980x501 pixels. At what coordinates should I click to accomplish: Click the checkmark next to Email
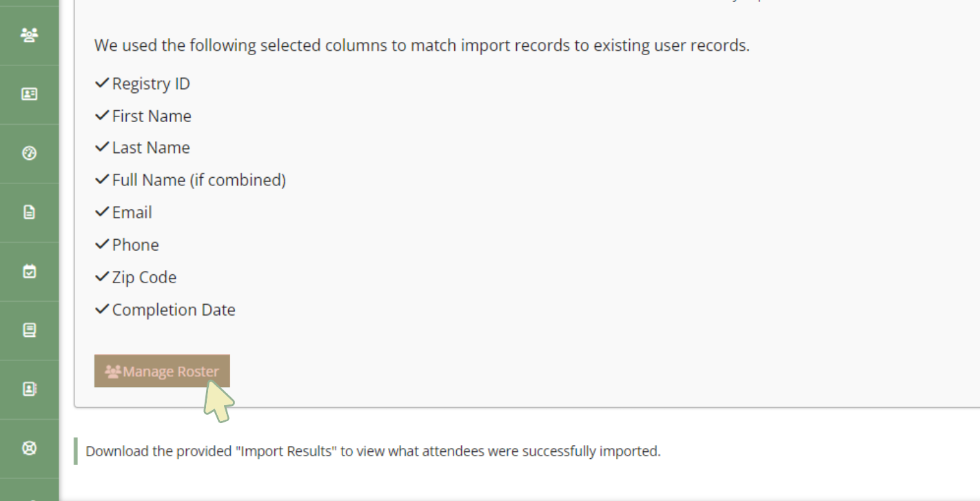click(x=102, y=212)
